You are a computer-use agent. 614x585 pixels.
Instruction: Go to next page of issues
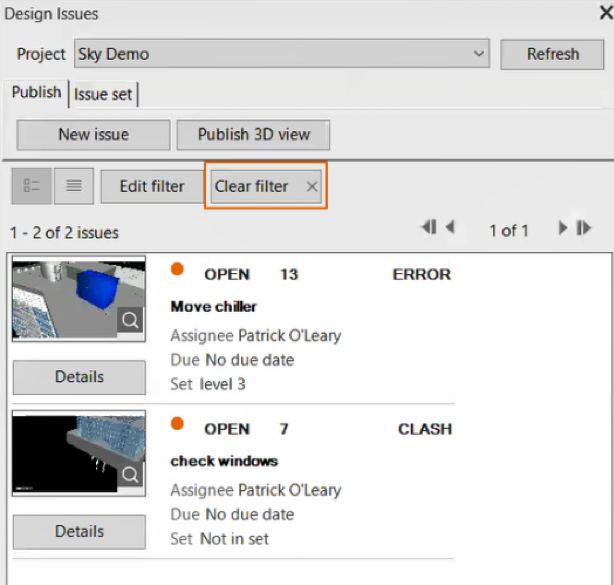click(563, 228)
